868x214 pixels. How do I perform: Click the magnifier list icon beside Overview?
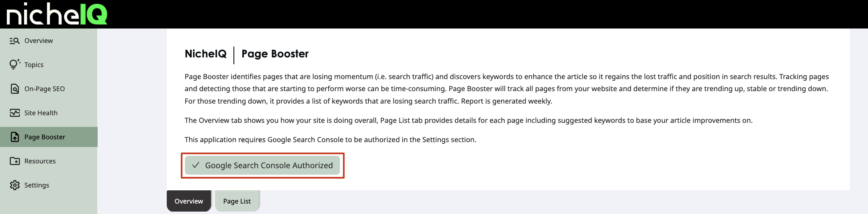click(15, 41)
